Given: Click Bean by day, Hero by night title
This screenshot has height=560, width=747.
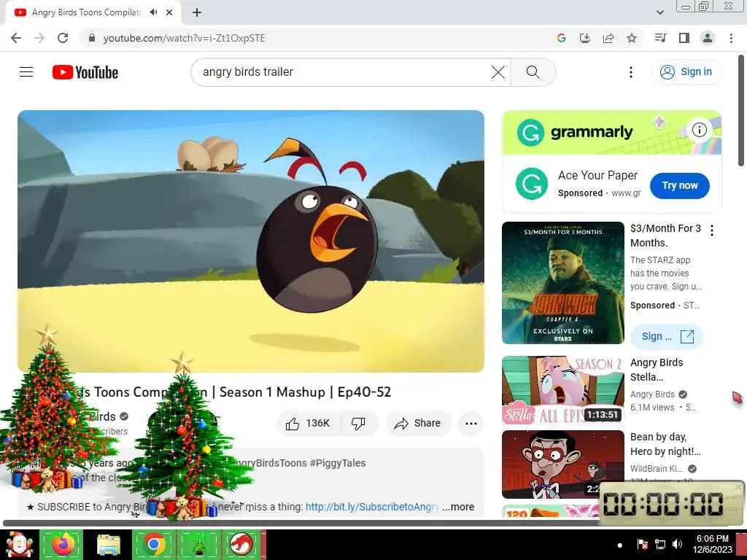Looking at the screenshot, I should coord(665,444).
